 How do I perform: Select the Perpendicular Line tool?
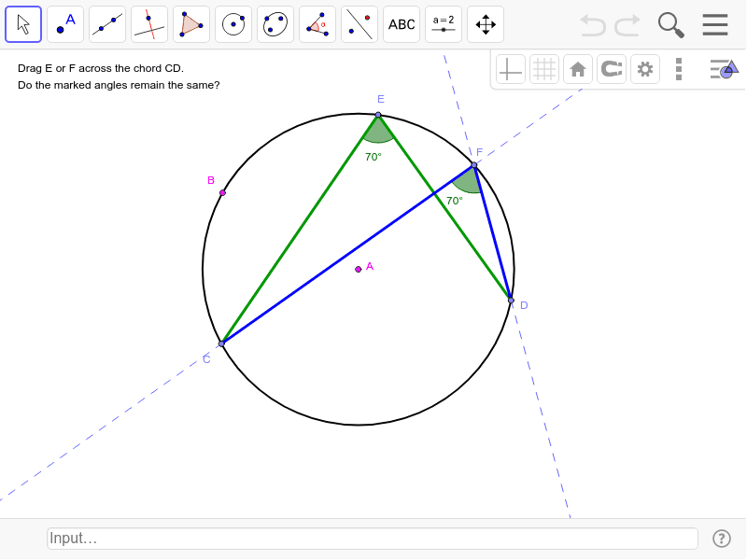point(149,24)
